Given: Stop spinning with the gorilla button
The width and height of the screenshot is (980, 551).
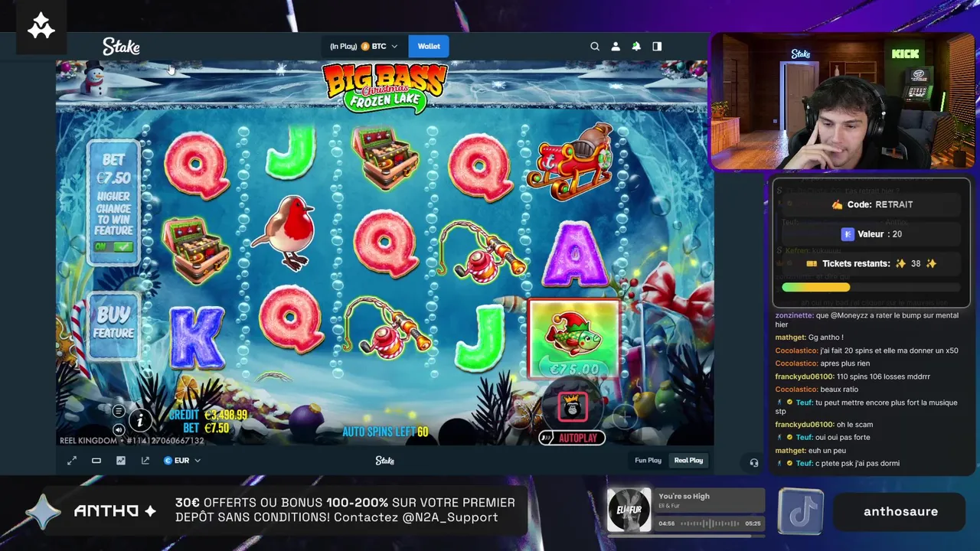Looking at the screenshot, I should coord(573,408).
